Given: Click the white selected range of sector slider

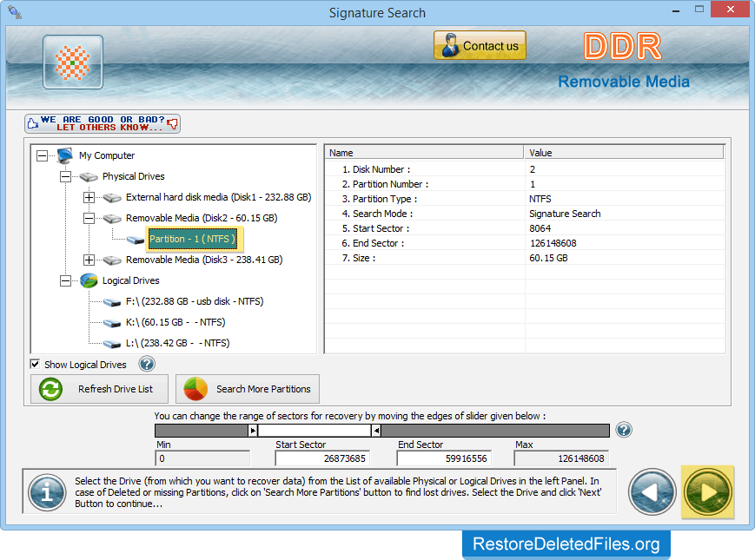Looking at the screenshot, I should point(315,430).
